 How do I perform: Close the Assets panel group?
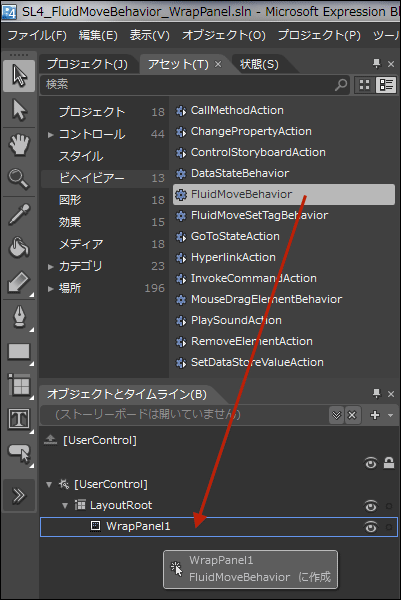tap(391, 64)
